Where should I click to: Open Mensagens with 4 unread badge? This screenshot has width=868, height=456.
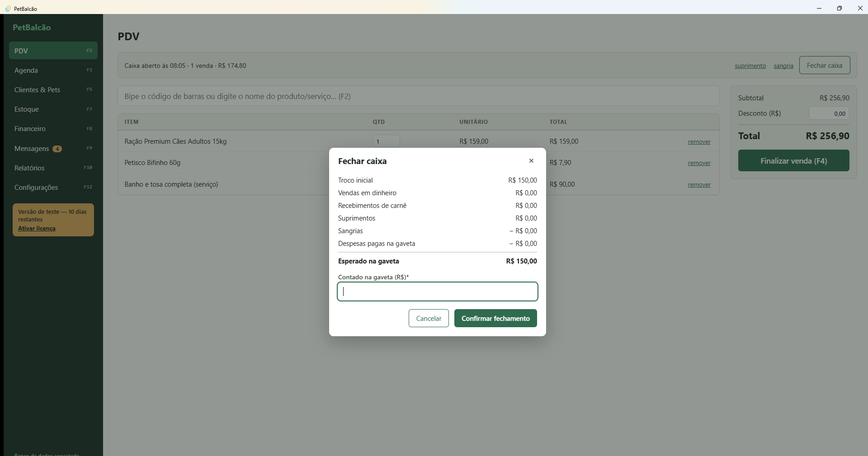(x=53, y=148)
